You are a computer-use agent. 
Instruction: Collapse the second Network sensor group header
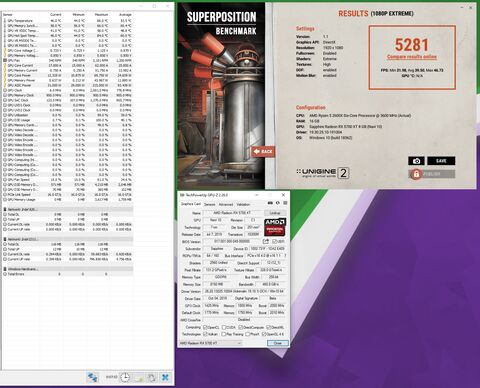pos(68,239)
